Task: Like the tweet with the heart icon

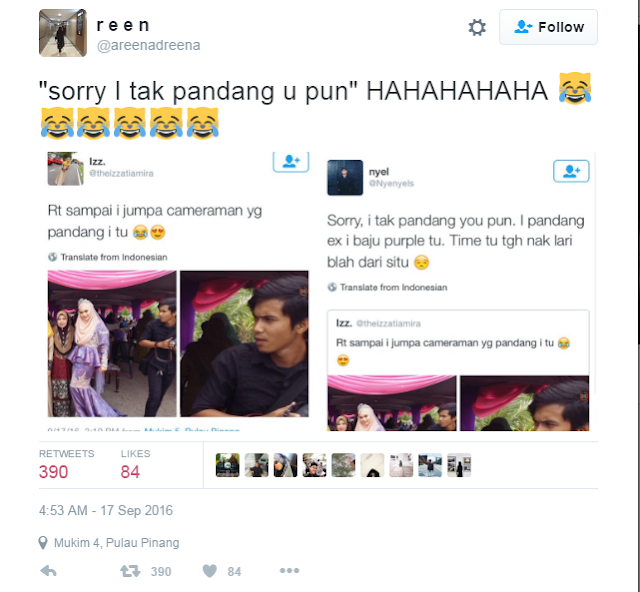Action: click(210, 571)
